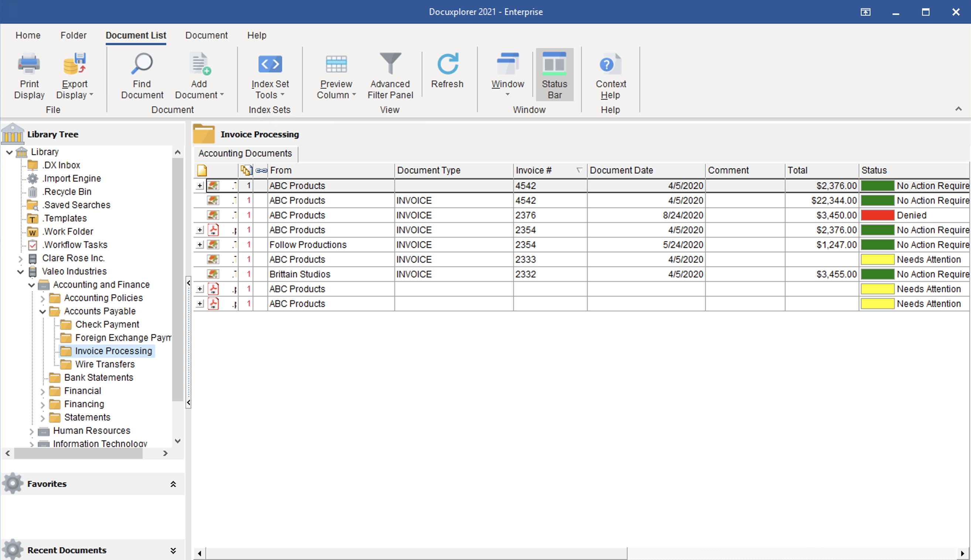Click the Export Display icon
The height and width of the screenshot is (560, 971).
74,64
